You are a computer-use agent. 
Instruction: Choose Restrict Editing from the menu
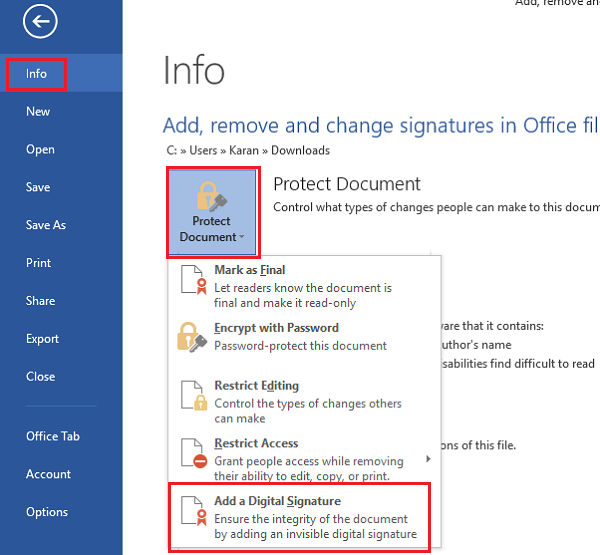tap(304, 402)
